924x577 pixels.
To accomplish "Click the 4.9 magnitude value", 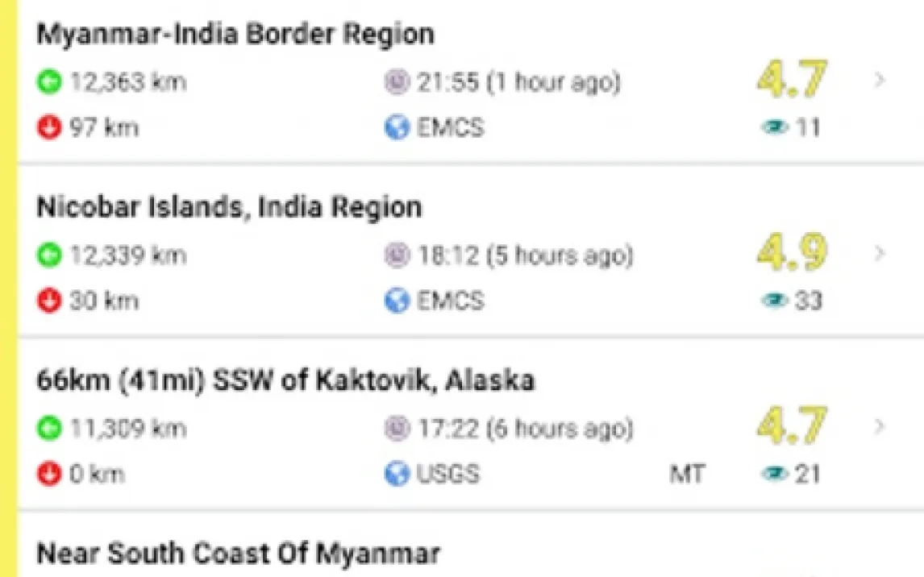I will (x=792, y=253).
